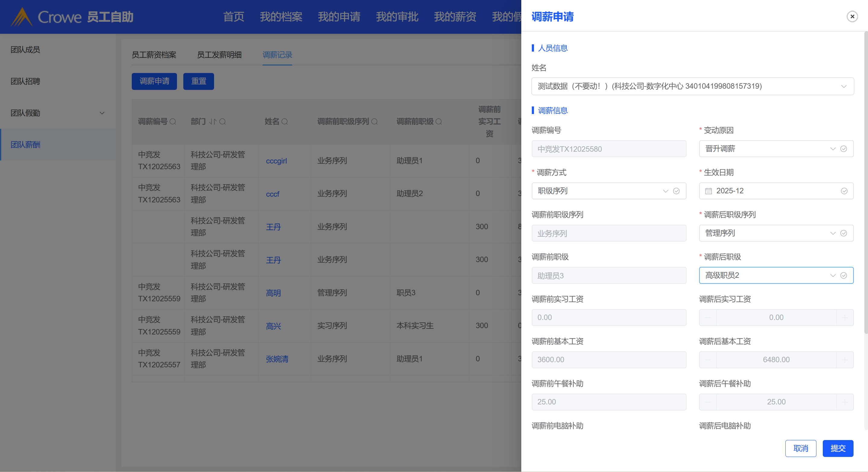Click the 提交 submit button
This screenshot has height=472, width=868.
(x=838, y=448)
